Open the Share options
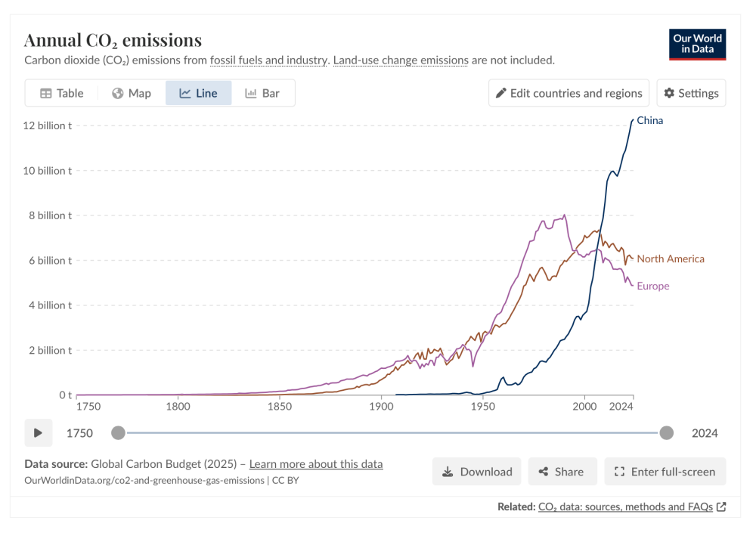Screen dimensions: 756x545 point(562,472)
